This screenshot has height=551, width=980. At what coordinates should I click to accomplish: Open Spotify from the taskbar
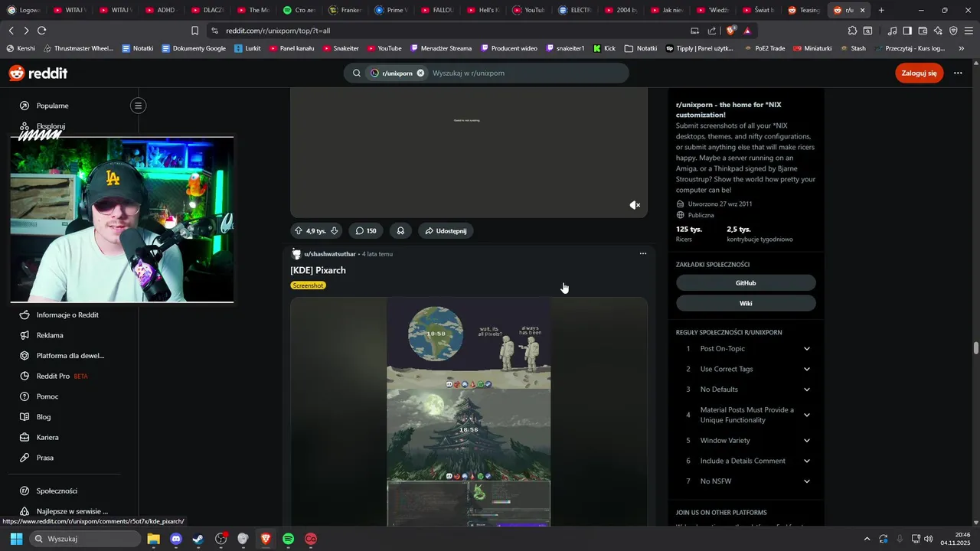pos(289,539)
